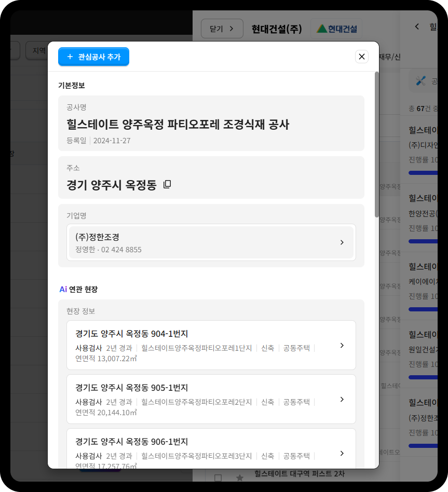Screen dimensions: 448x492
Task: Click the 현대건설 logo badge
Action: click(x=336, y=29)
